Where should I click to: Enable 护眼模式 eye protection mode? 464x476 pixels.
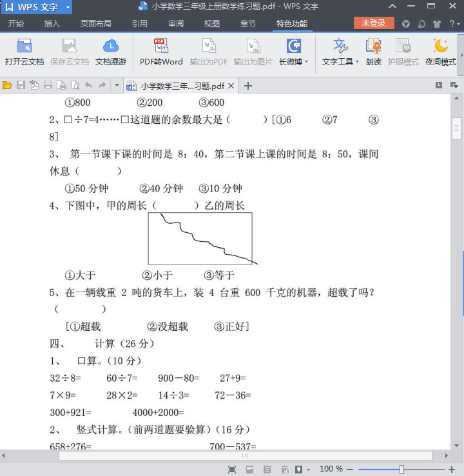click(403, 52)
